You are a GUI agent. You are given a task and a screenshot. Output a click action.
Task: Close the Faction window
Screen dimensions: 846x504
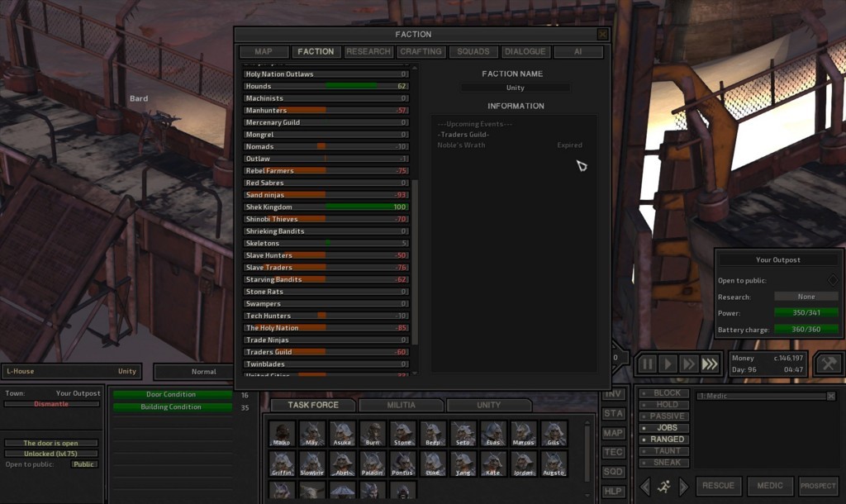click(x=602, y=35)
